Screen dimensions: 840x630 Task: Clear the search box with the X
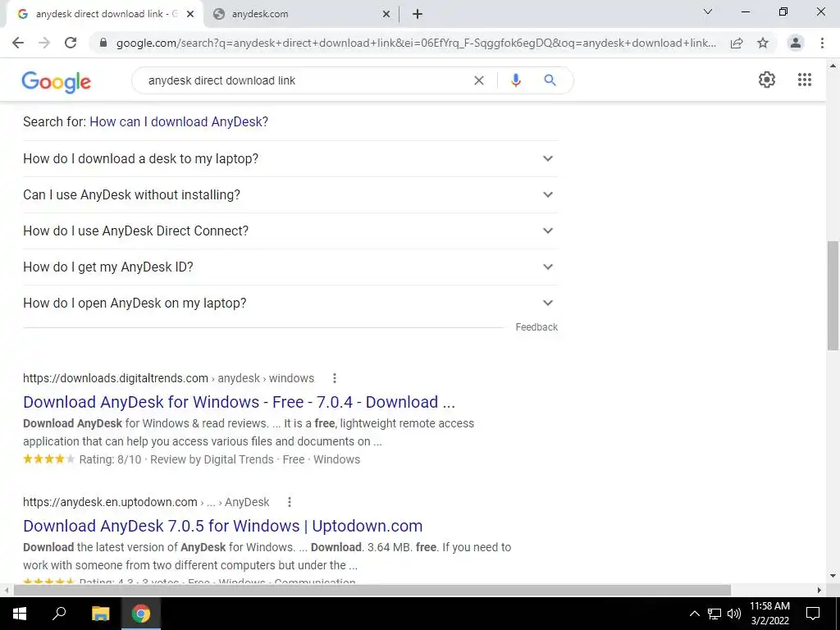479,80
